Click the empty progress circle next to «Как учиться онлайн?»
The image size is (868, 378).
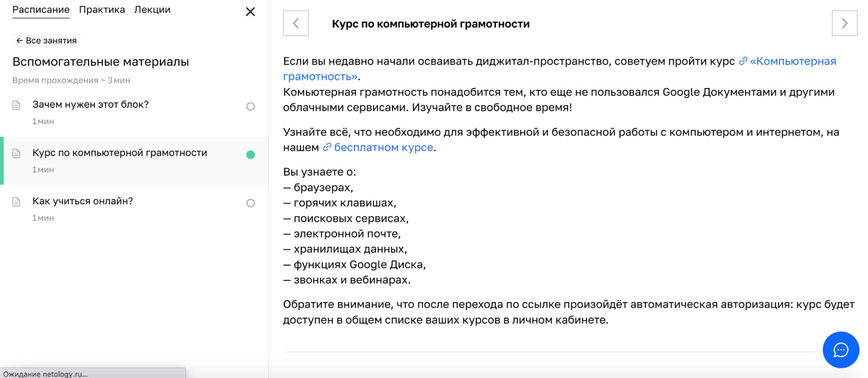[251, 203]
